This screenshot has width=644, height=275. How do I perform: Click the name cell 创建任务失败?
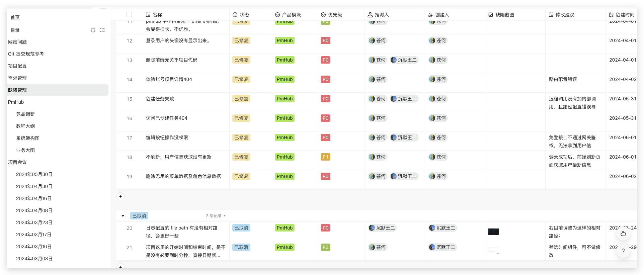[160, 99]
